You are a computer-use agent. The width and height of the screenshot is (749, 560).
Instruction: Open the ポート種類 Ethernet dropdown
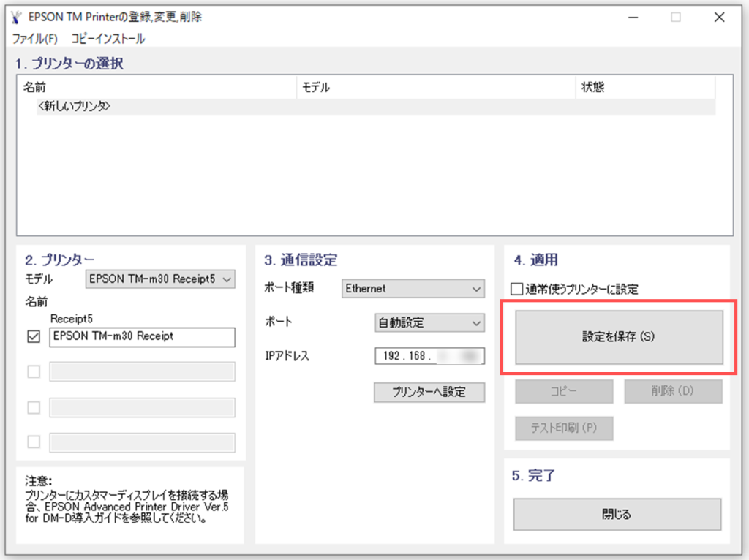[413, 289]
